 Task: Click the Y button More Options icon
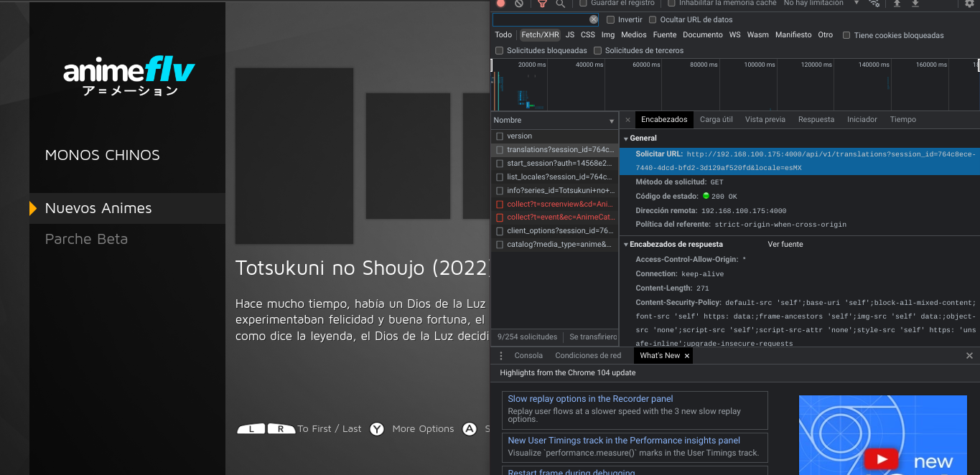coord(377,429)
